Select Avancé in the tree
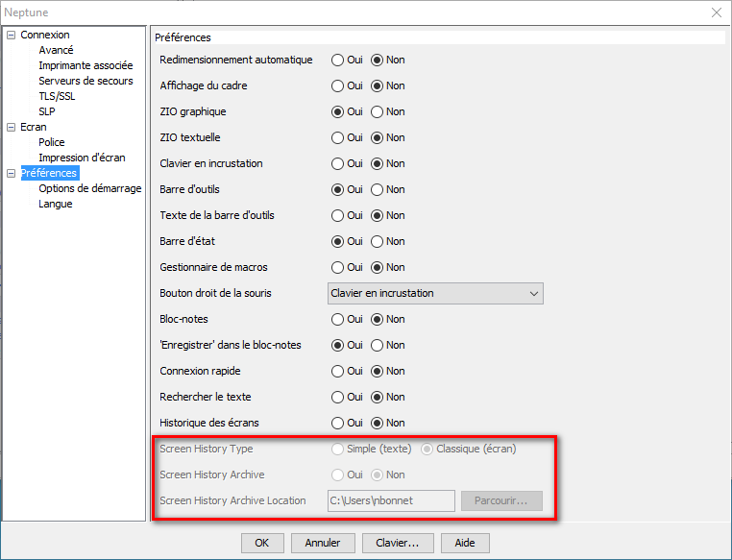 point(56,50)
